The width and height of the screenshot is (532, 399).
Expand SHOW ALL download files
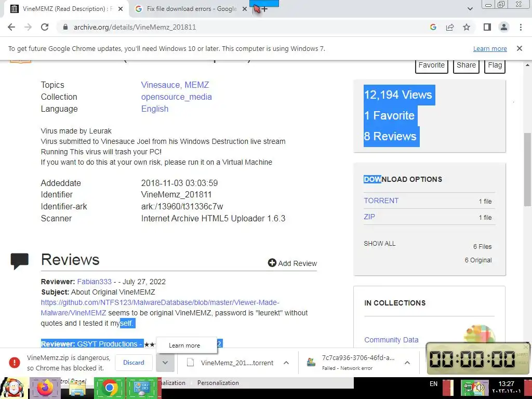[x=380, y=244]
